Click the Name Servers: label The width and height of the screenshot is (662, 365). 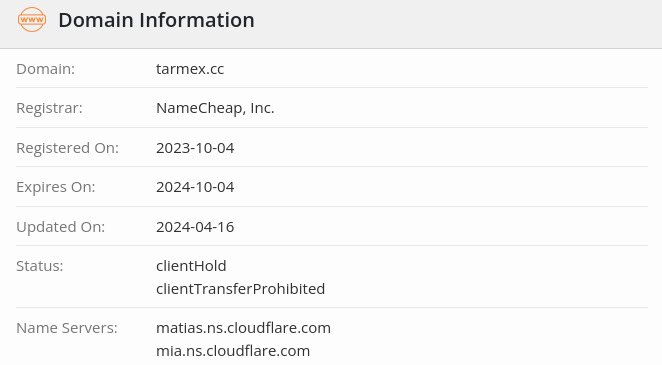point(67,328)
